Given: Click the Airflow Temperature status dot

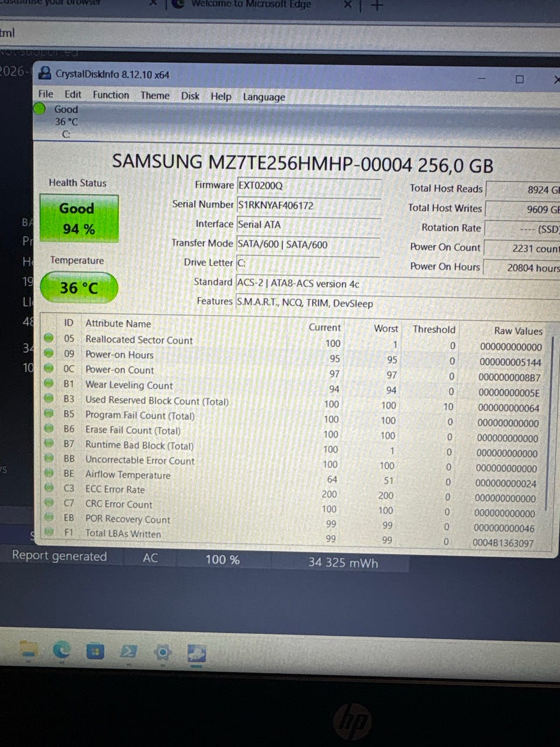Looking at the screenshot, I should (x=50, y=473).
